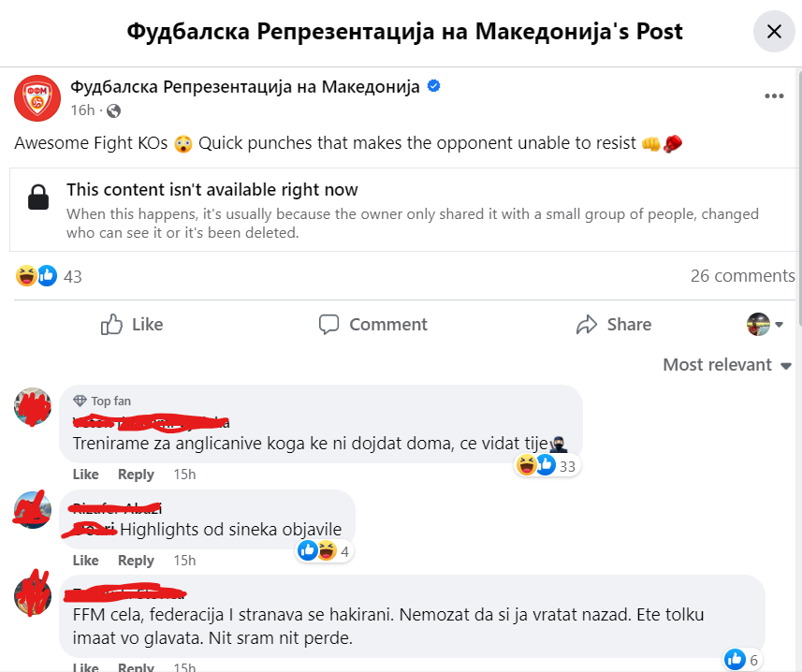Open the commenting-as profile switcher dropdown
The width and height of the screenshot is (802, 672).
(766, 324)
